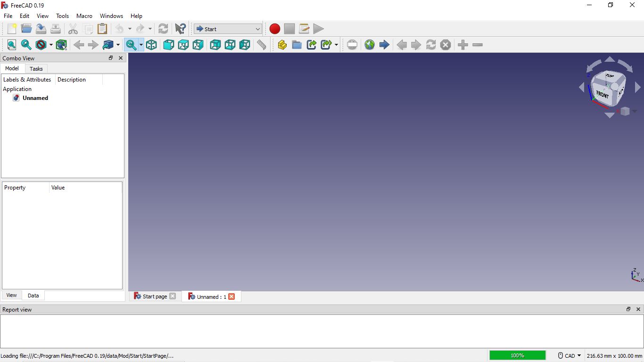Screen dimensions: 644x362
Task: Save the active document
Action: 41,29
